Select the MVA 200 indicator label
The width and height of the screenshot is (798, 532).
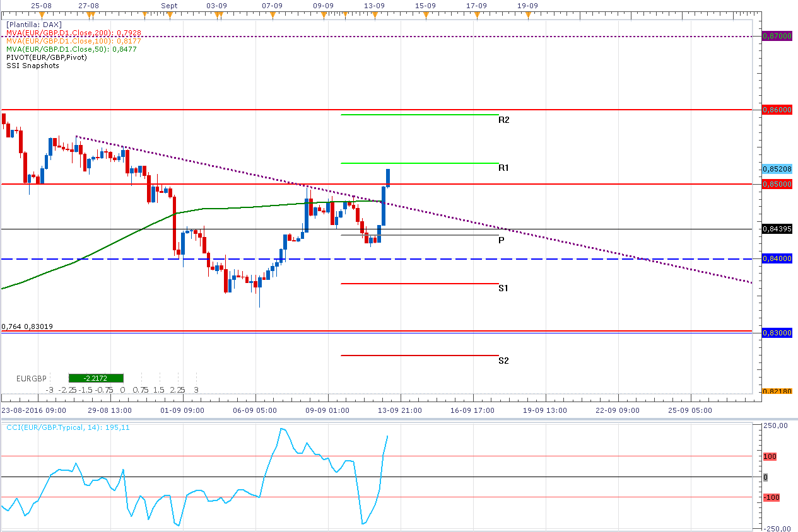pyautogui.click(x=74, y=33)
